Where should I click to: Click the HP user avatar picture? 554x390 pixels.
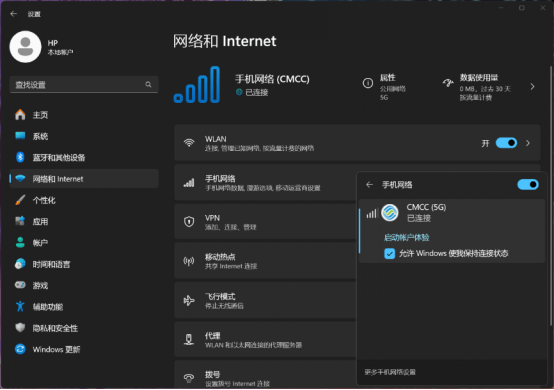point(25,47)
